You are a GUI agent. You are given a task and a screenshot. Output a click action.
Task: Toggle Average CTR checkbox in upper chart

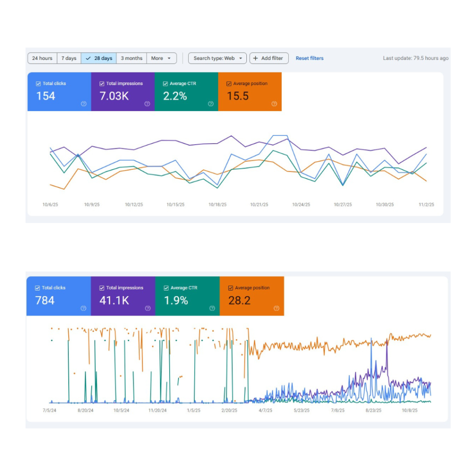click(x=165, y=84)
